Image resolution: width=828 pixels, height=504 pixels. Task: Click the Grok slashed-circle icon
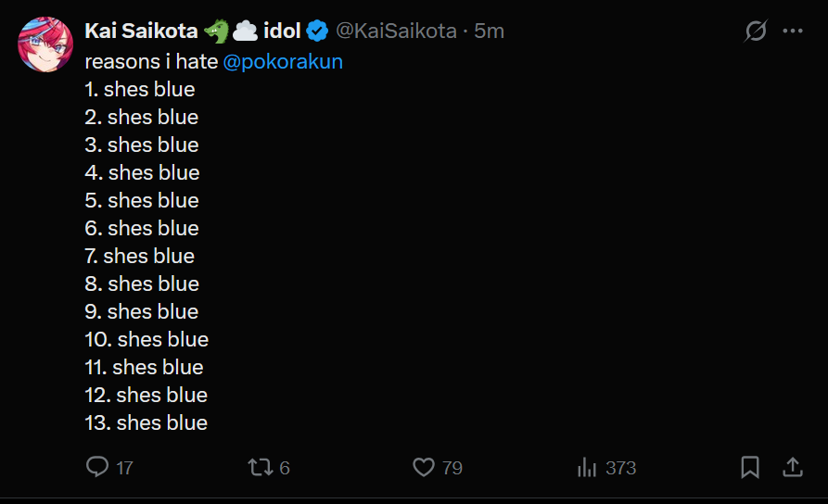(756, 31)
